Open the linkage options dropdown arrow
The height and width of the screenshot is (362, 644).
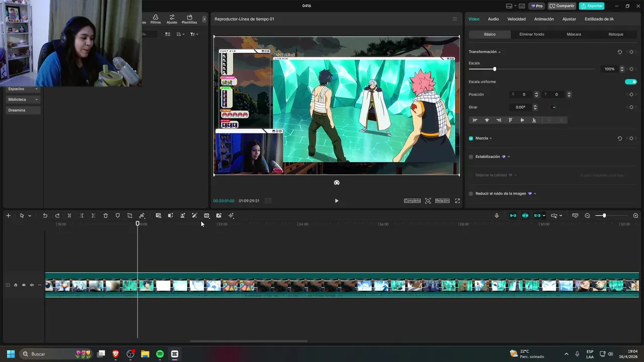point(544,216)
